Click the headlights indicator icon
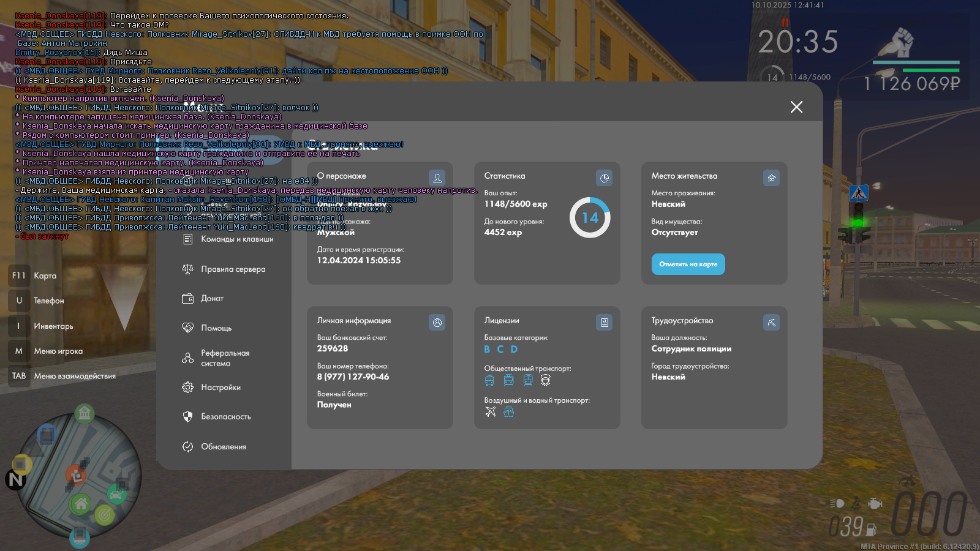 pyautogui.click(x=837, y=503)
